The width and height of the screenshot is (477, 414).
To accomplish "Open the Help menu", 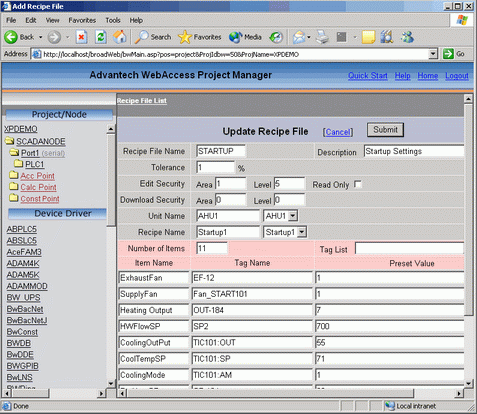I will (136, 20).
